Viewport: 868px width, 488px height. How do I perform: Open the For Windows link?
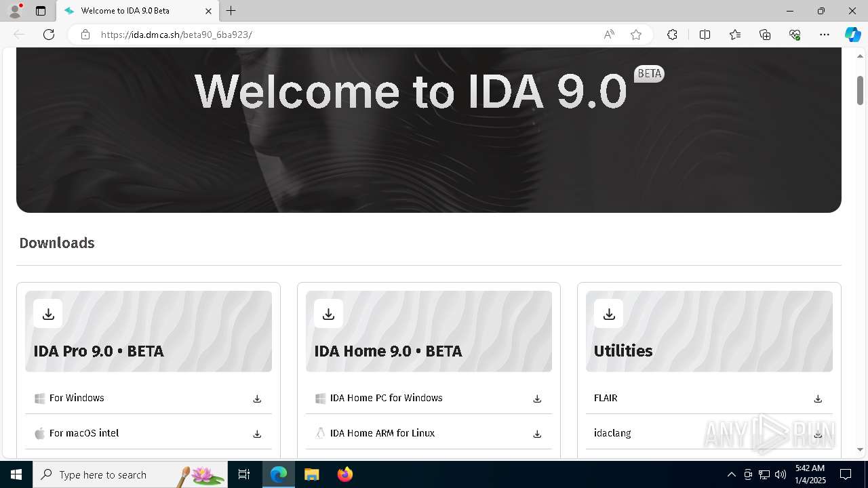point(77,398)
